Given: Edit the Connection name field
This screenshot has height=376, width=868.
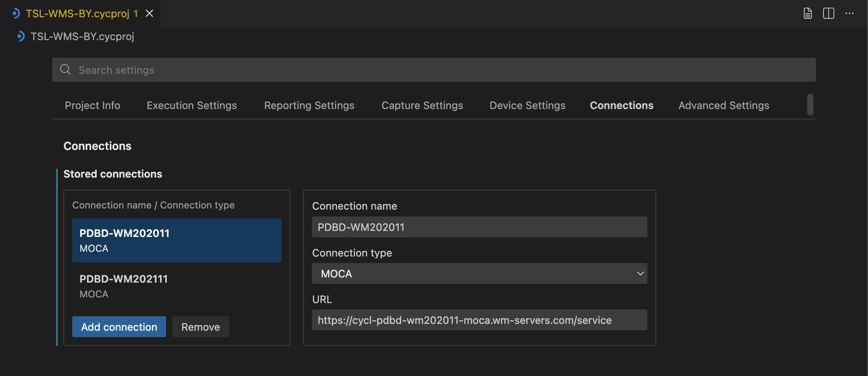Looking at the screenshot, I should click(x=479, y=227).
